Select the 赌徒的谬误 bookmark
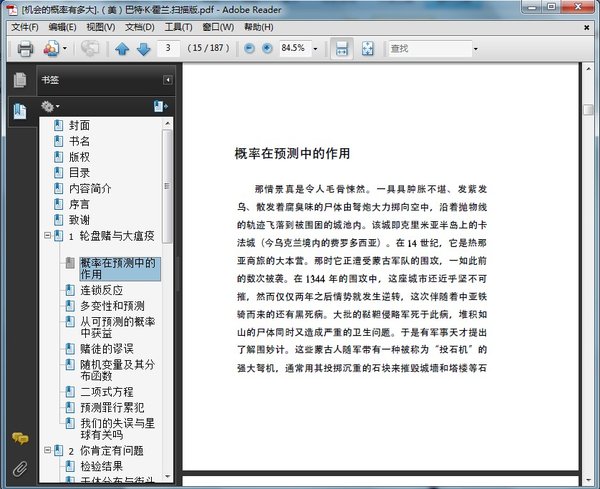Viewport: 600px width, 489px height. [x=107, y=349]
